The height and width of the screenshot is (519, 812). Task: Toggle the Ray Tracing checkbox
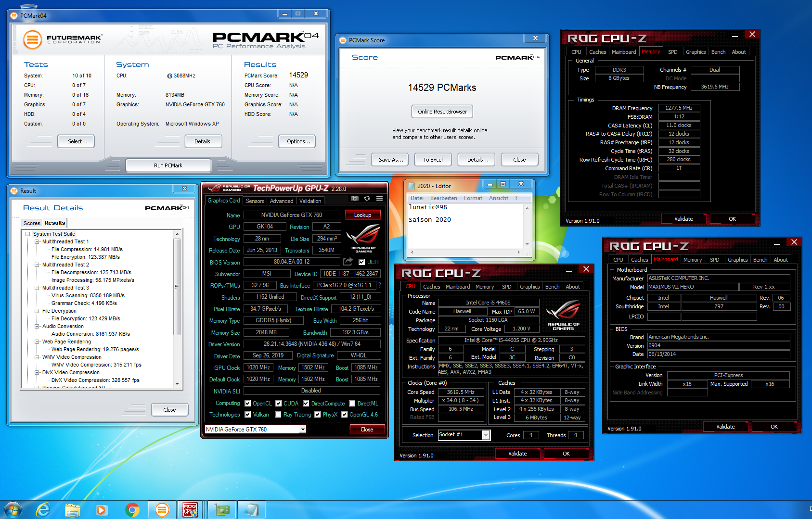pos(278,415)
